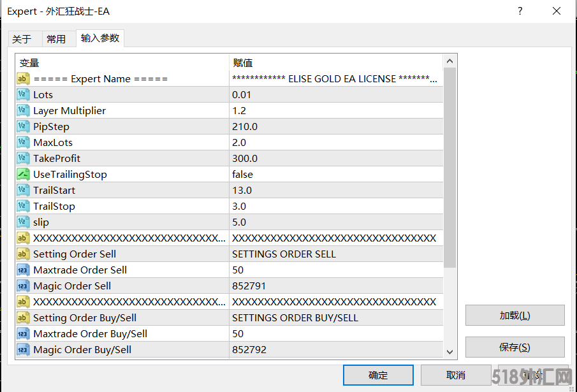Screen dimensions: 577x392
Task: Switch to the 常用 tab
Action: coord(56,39)
